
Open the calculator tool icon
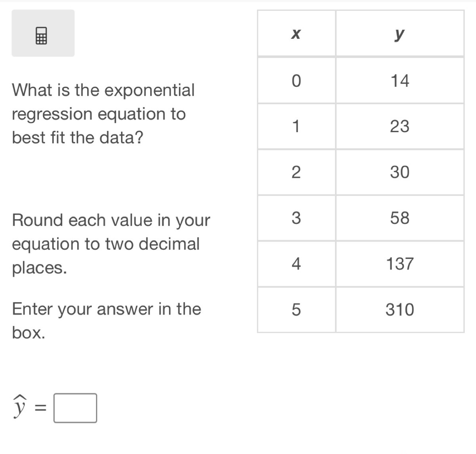point(41,35)
